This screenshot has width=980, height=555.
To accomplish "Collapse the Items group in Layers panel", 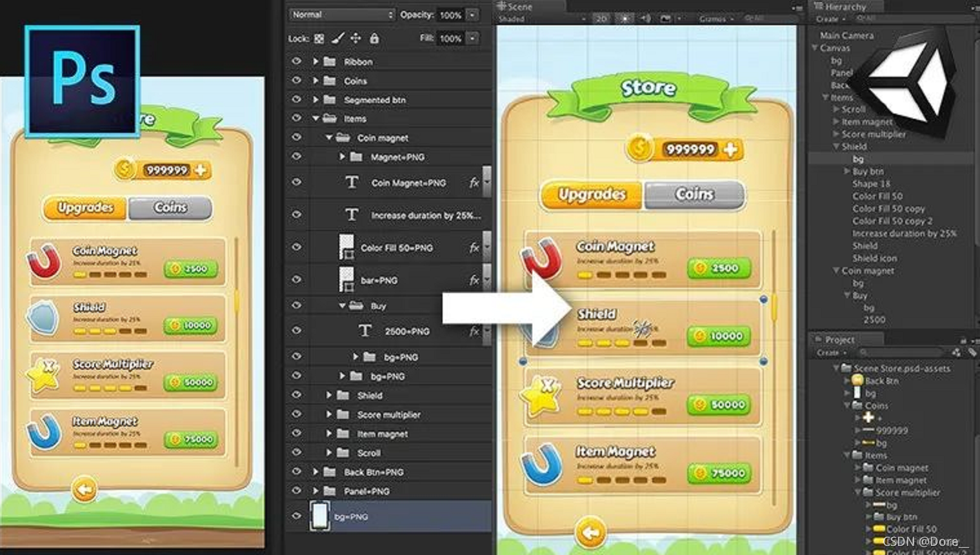I will [315, 119].
